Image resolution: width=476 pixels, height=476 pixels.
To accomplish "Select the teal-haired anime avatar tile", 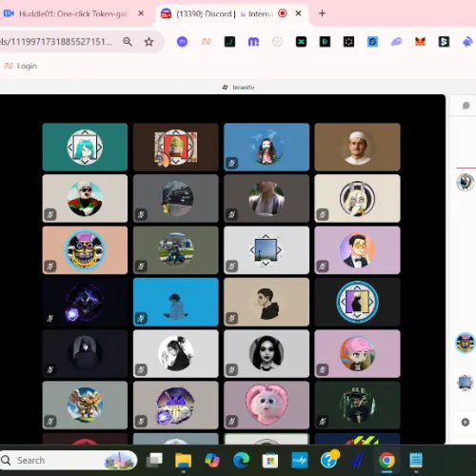I will coord(85,147).
